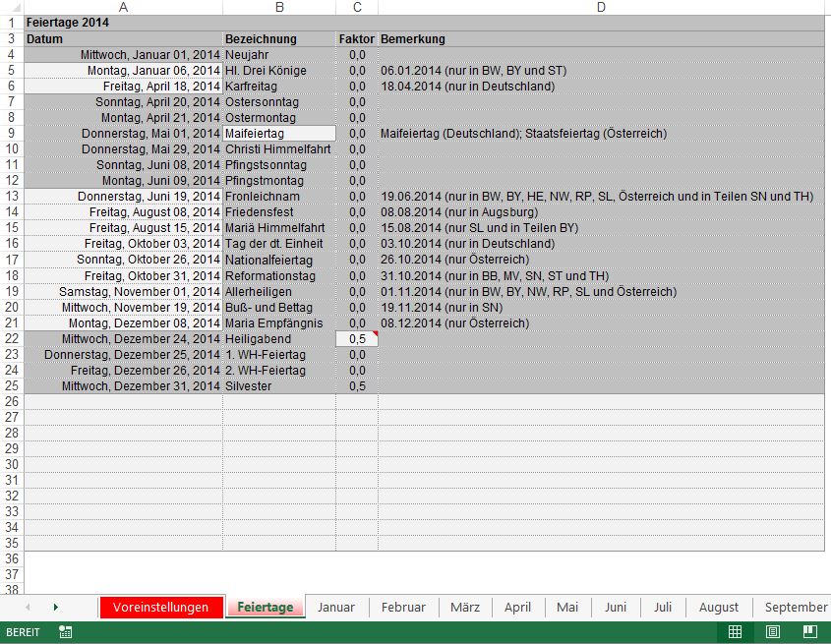The width and height of the screenshot is (831, 644).
Task: Switch to Page Layout view
Action: coord(773,632)
